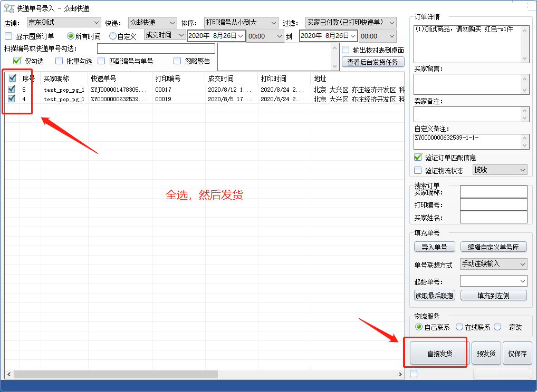Click the 预发货 button
This screenshot has width=537, height=392.
pyautogui.click(x=486, y=354)
